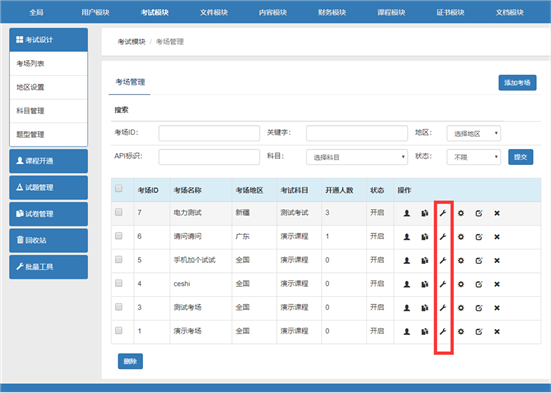Image resolution: width=551 pixels, height=393 pixels.
Task: Click the 考试模块 breadcrumb link
Action: point(131,42)
